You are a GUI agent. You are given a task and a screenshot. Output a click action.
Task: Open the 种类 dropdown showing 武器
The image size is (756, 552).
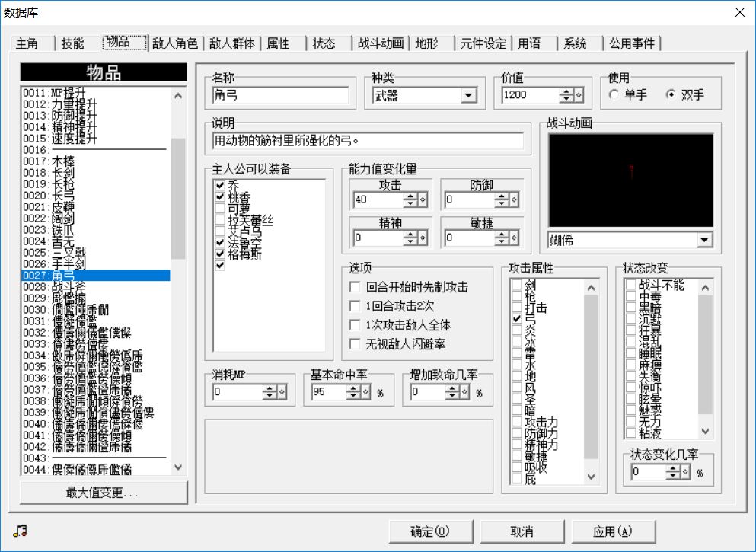[x=469, y=96]
